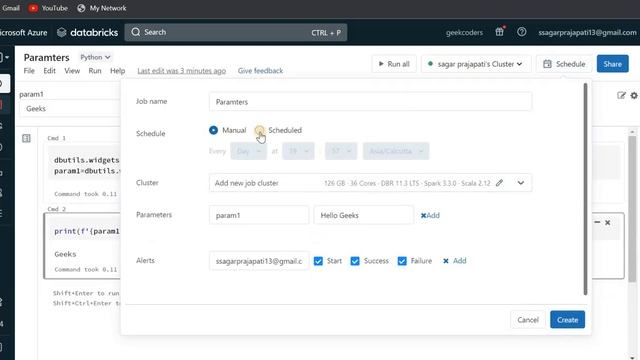Click the Share button
The height and width of the screenshot is (360, 640).
point(613,64)
